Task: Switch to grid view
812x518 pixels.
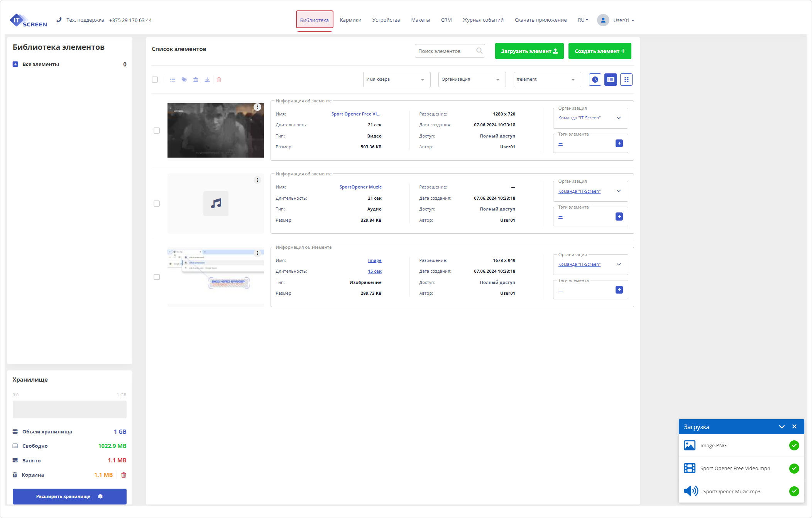Action: (626, 80)
